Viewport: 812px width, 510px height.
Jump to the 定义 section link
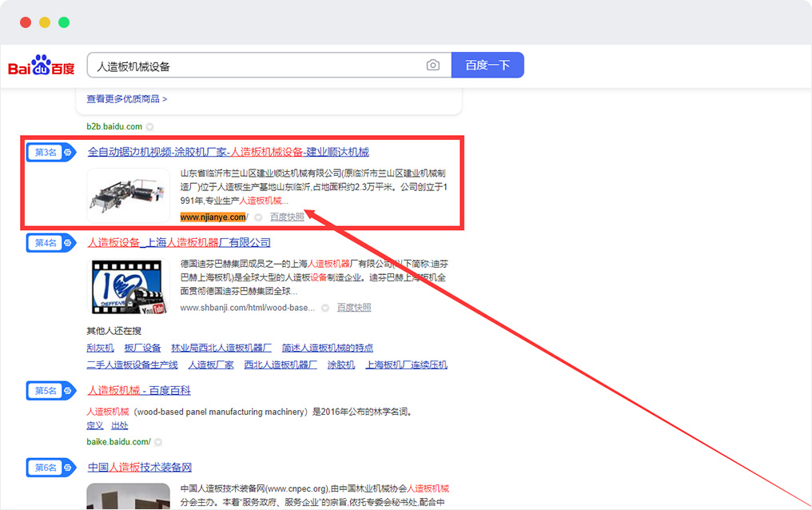[x=95, y=425]
